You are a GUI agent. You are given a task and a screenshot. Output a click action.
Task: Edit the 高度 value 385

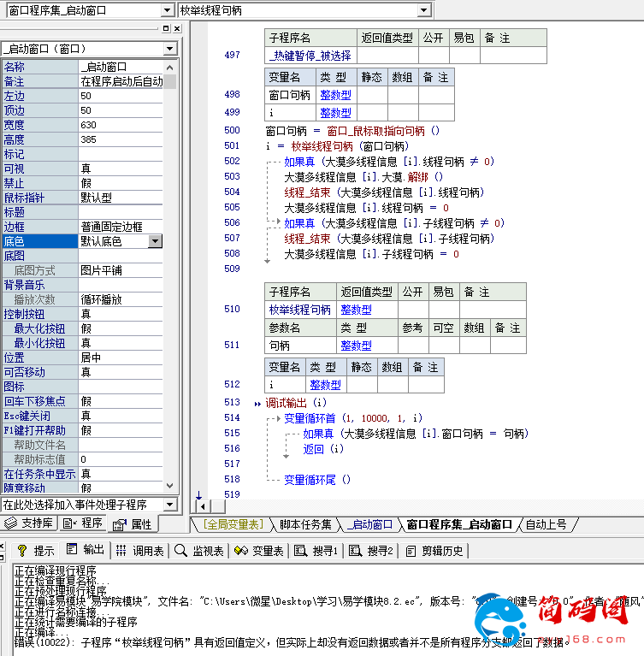(x=121, y=139)
